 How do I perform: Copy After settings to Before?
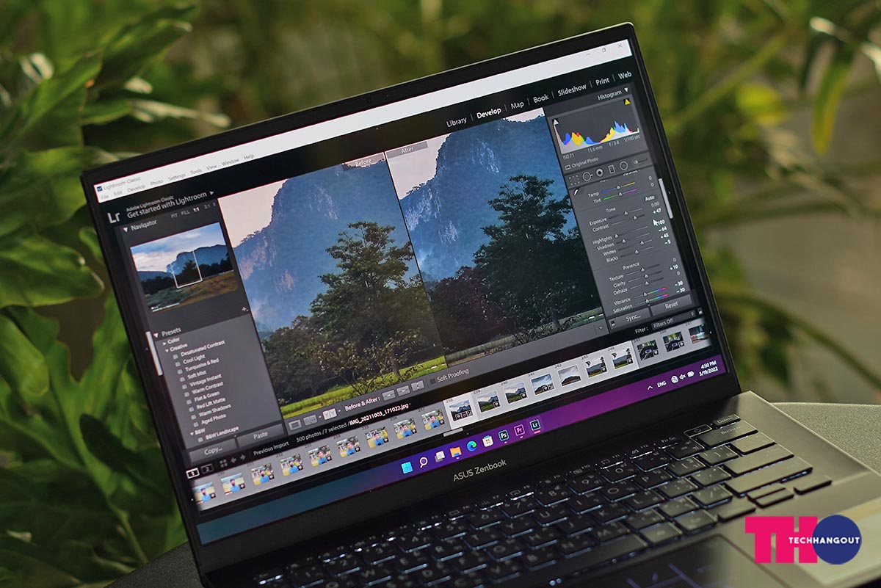pos(403,390)
